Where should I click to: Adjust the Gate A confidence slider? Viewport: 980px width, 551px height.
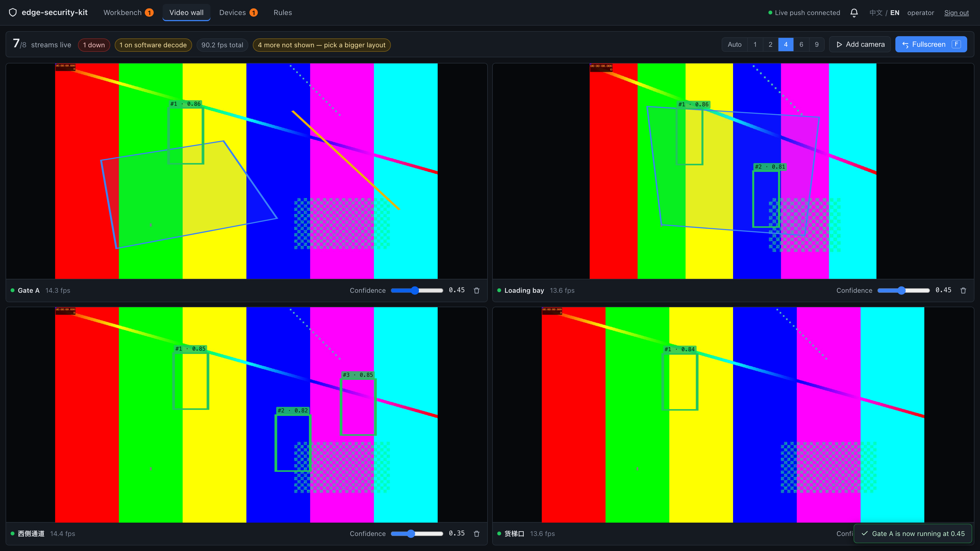click(x=417, y=291)
